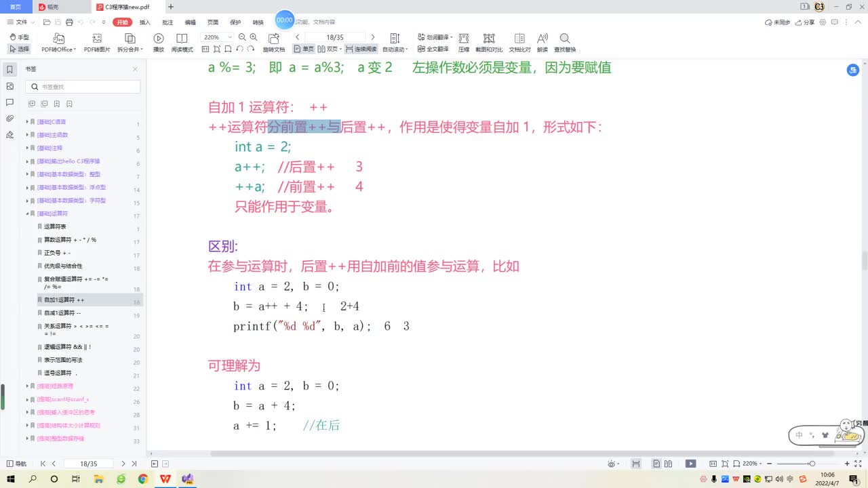Show the comments sidebar panel
The height and width of the screenshot is (488, 868).
[x=9, y=102]
